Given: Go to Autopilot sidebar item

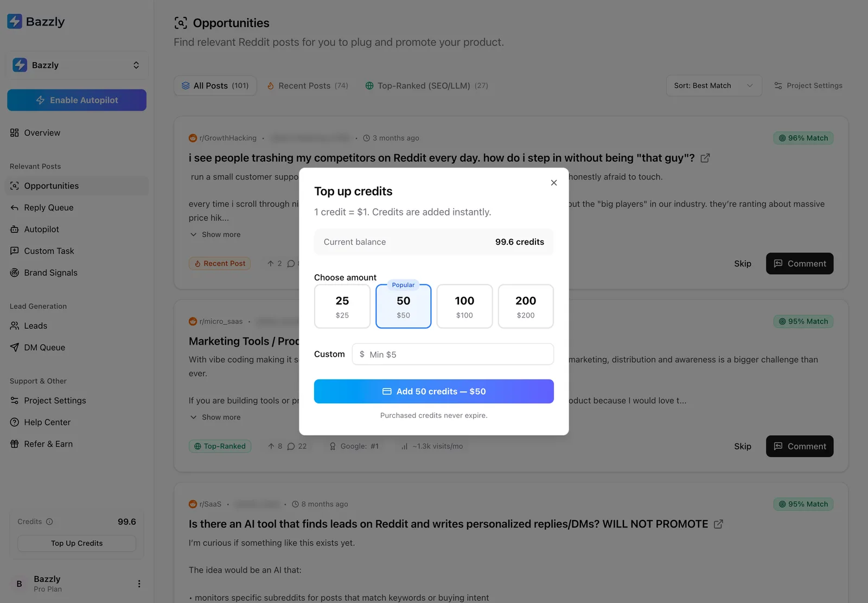Looking at the screenshot, I should pos(77,230).
